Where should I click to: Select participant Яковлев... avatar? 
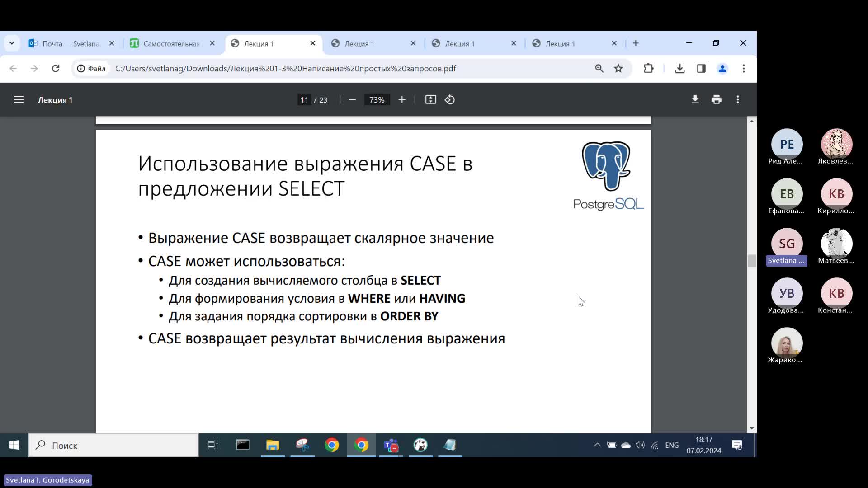click(836, 144)
